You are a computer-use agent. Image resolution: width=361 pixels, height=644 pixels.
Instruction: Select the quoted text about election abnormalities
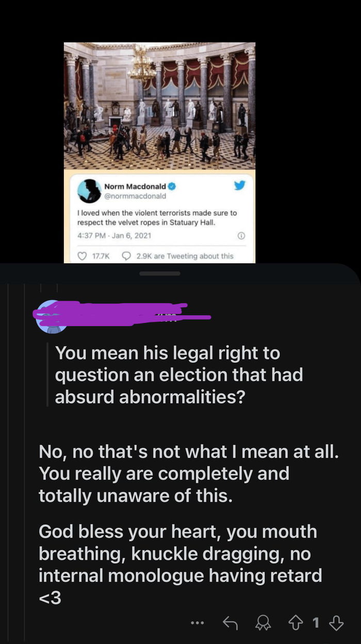click(x=179, y=375)
